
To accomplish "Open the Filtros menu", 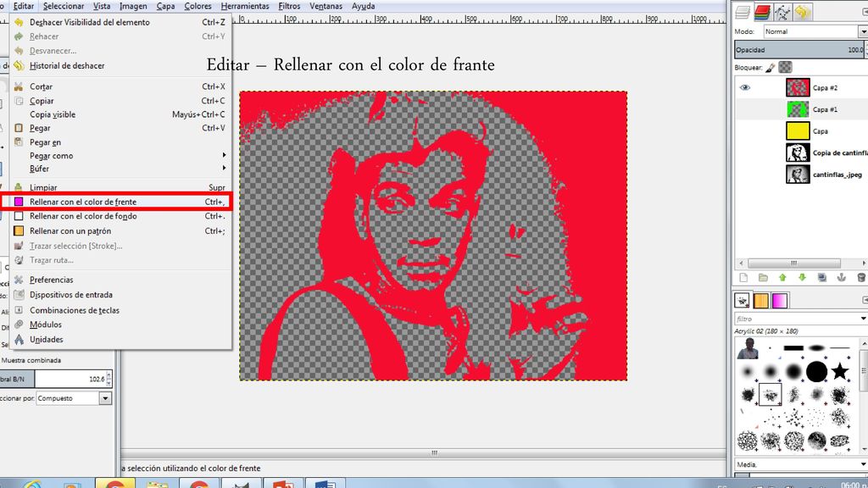I will pos(289,6).
